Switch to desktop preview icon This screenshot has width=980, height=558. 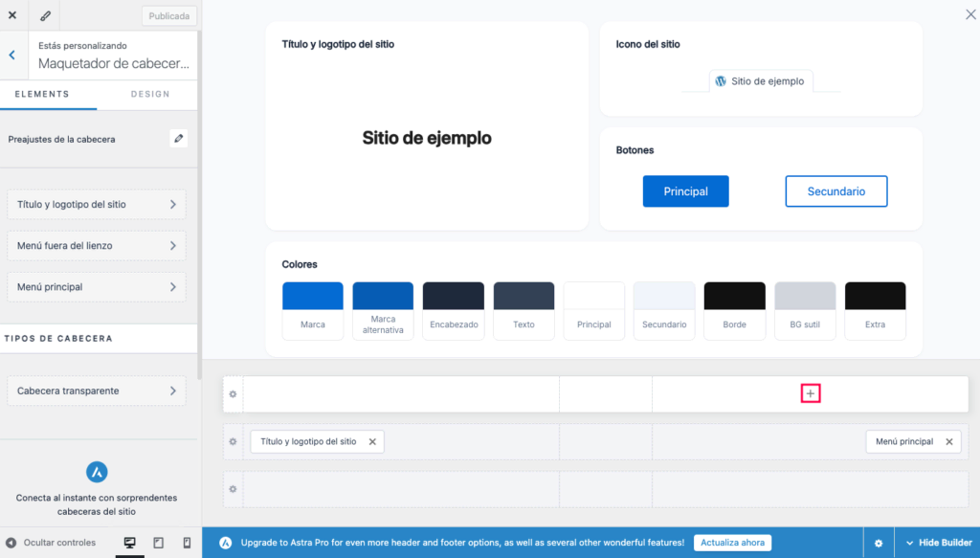[x=129, y=543]
